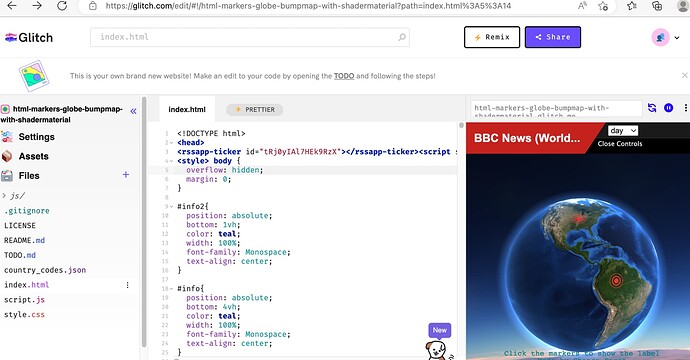Refresh the preview pane
This screenshot has height=360, width=690.
click(x=652, y=108)
